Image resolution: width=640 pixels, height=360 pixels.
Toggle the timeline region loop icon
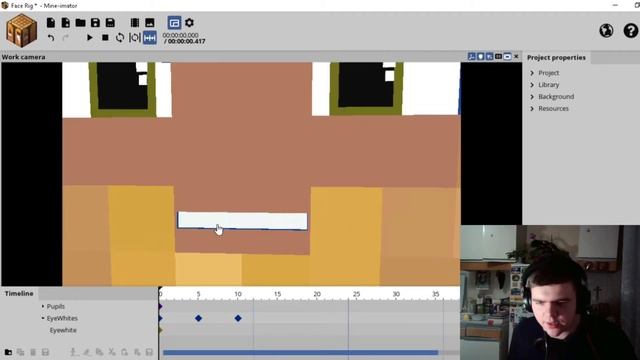[135, 38]
